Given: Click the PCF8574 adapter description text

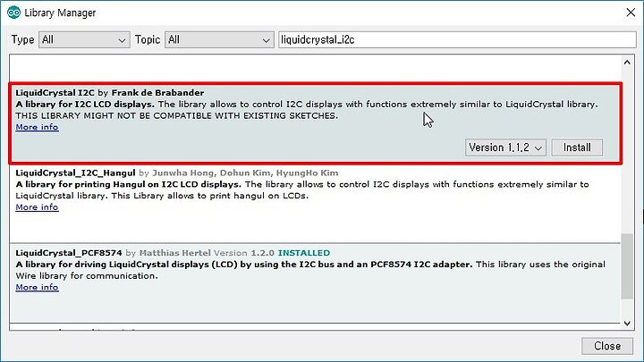Looking at the screenshot, I should tap(310, 270).
